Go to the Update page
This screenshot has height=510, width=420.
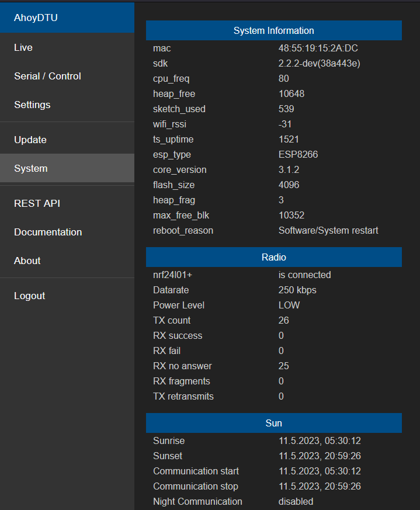[x=29, y=140]
